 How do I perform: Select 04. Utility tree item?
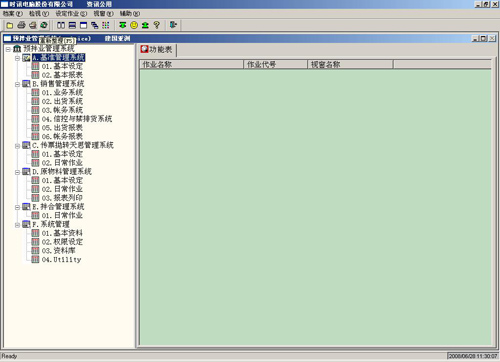pyautogui.click(x=61, y=259)
